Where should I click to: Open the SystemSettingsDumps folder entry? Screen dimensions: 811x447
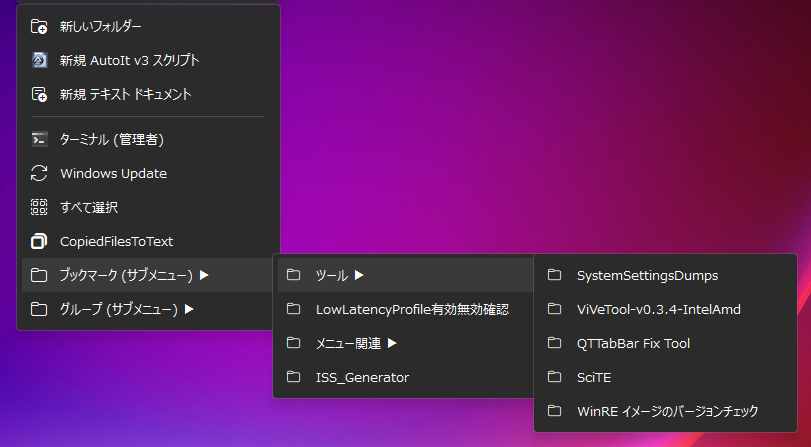pos(666,275)
